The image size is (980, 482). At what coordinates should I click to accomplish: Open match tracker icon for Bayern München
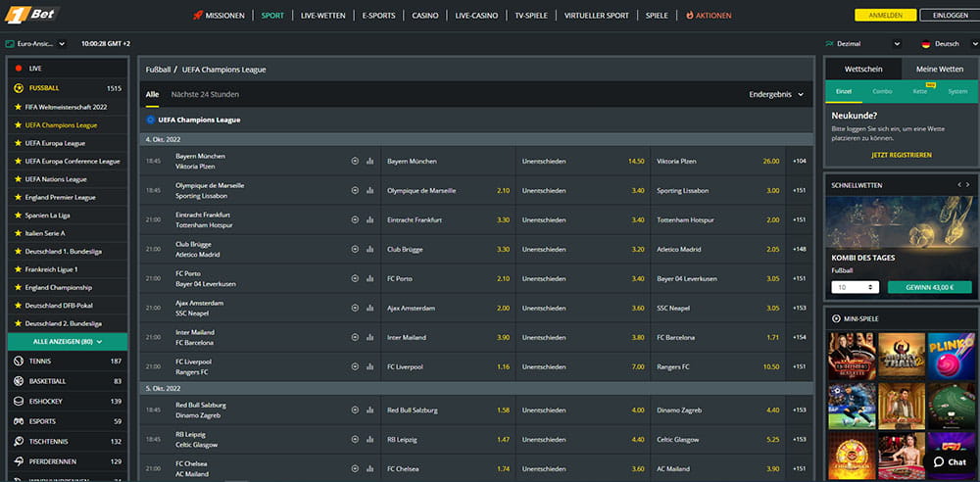click(355, 162)
